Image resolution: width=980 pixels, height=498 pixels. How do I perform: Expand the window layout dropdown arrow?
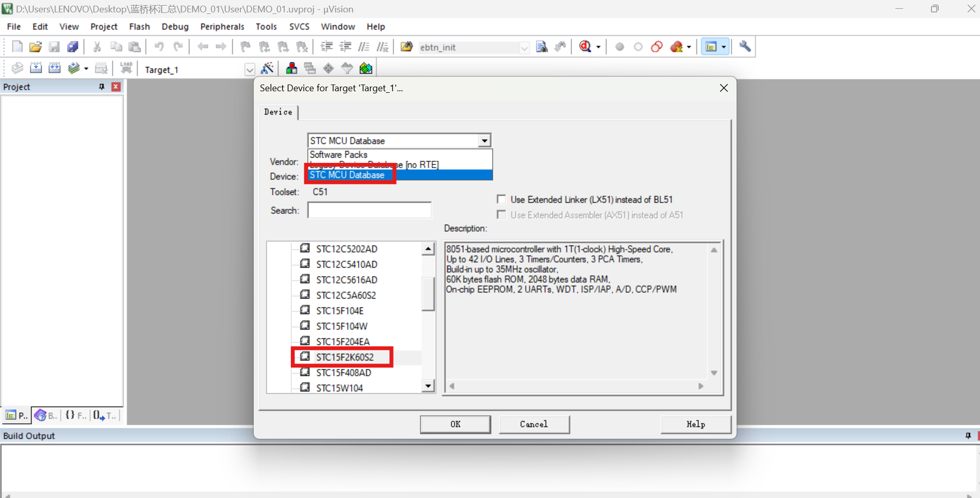[x=724, y=47]
